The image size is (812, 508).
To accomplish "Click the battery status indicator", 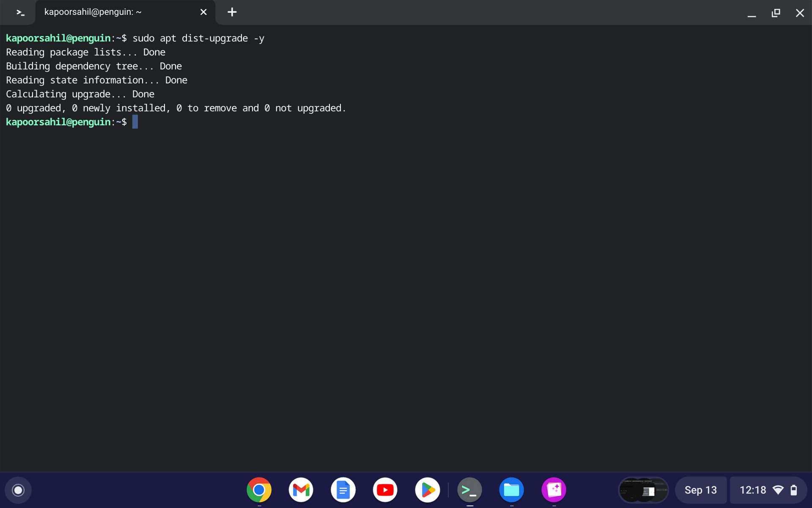I will [794, 490].
